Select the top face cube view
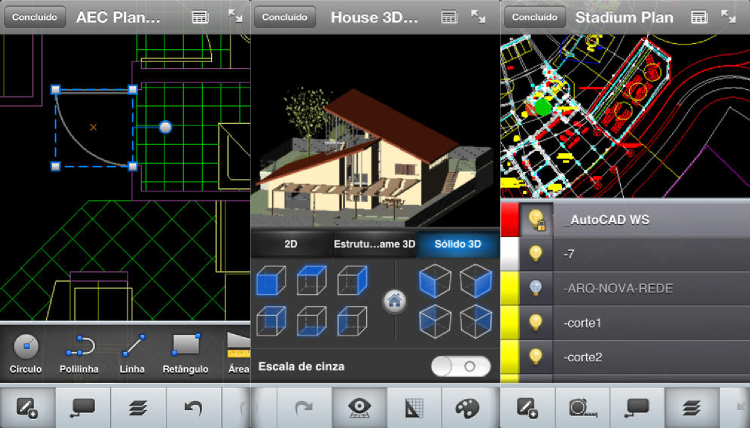Viewport: 750px width, 428px height. [311, 280]
